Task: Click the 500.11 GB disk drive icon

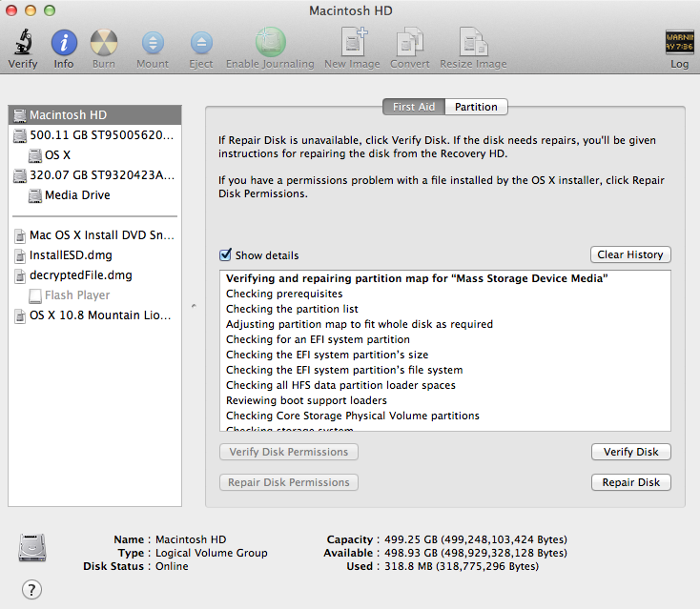Action: (20, 135)
